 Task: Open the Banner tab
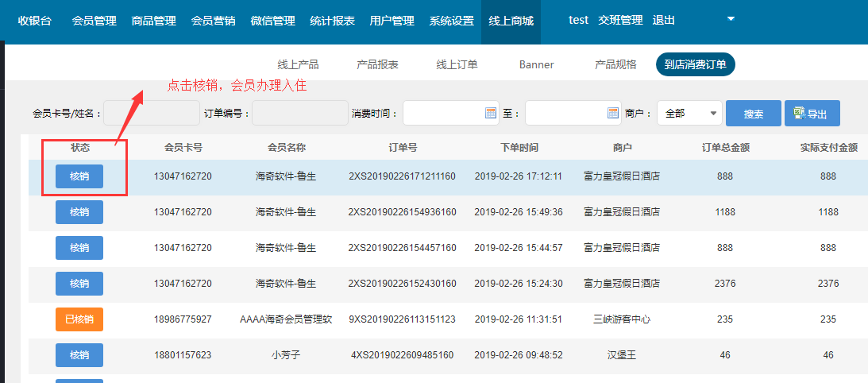(x=536, y=64)
